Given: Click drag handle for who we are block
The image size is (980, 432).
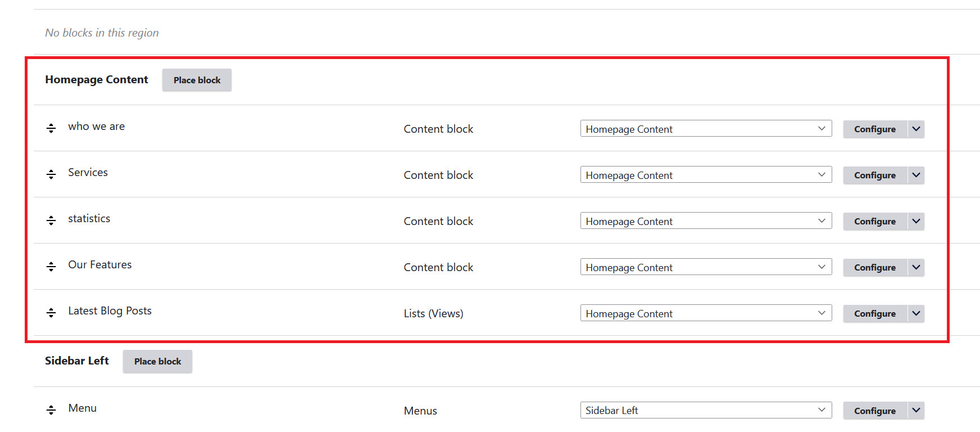Looking at the screenshot, I should pos(51,128).
